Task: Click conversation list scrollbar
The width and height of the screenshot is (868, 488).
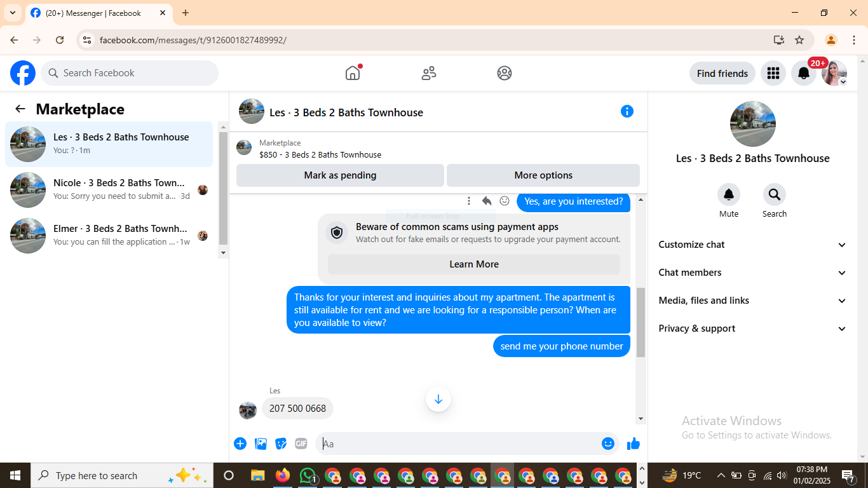Action: (x=223, y=188)
